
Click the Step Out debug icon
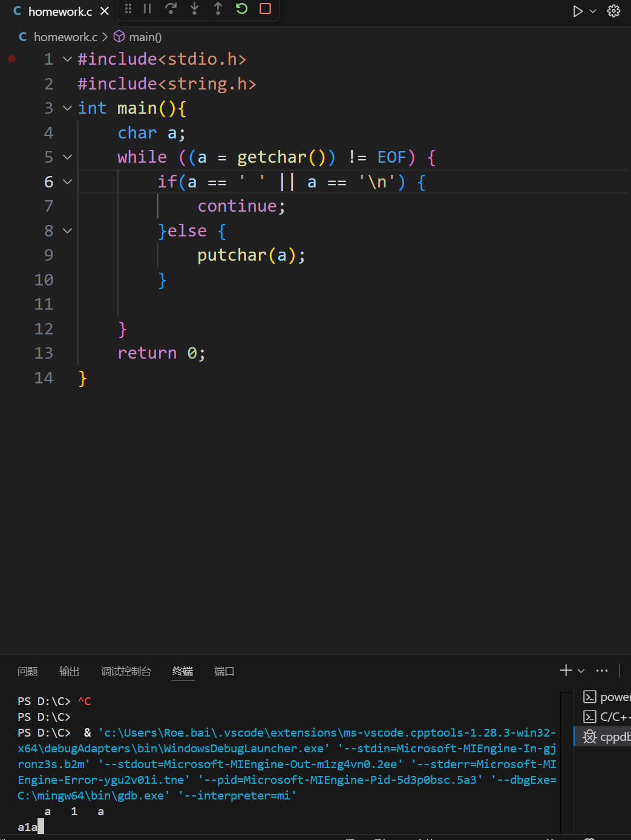[x=218, y=8]
